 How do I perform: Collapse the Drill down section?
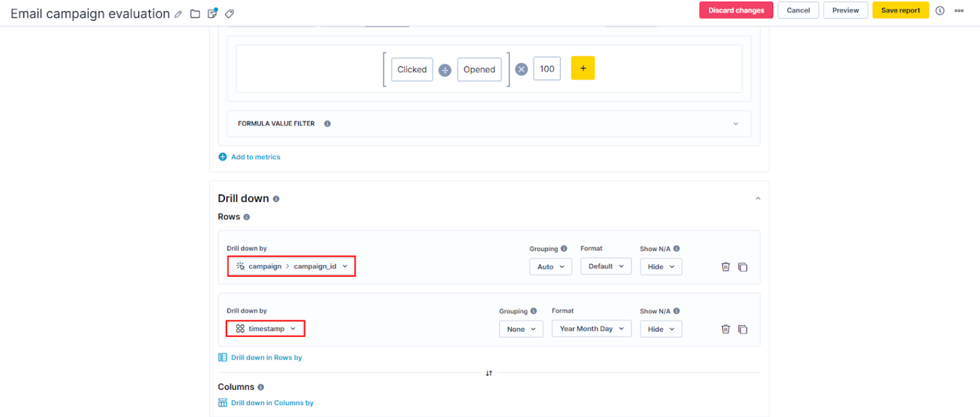[x=757, y=198]
